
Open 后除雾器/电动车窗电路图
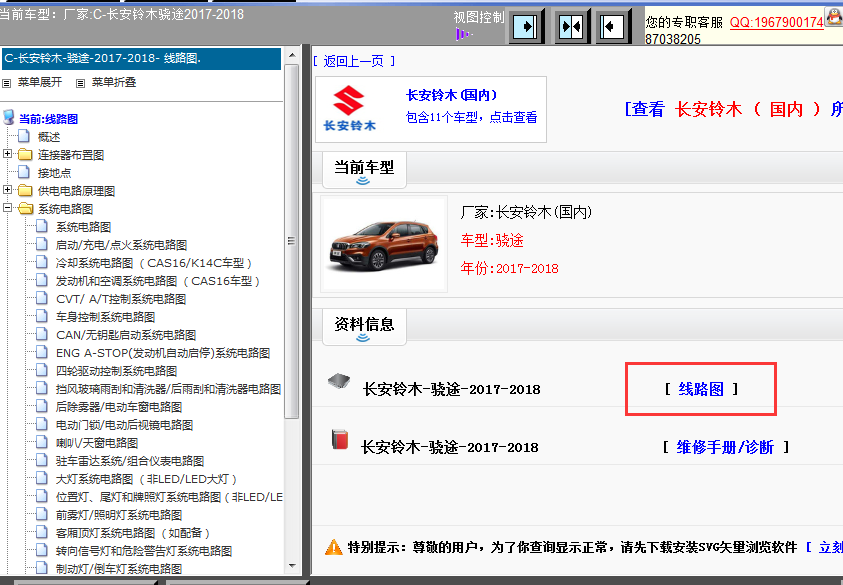(119, 407)
